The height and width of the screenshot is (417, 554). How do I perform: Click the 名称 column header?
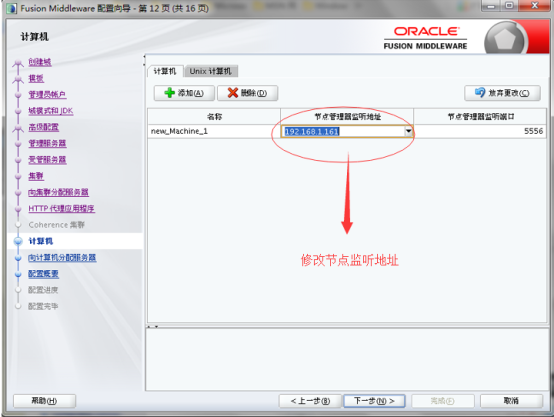[214, 117]
